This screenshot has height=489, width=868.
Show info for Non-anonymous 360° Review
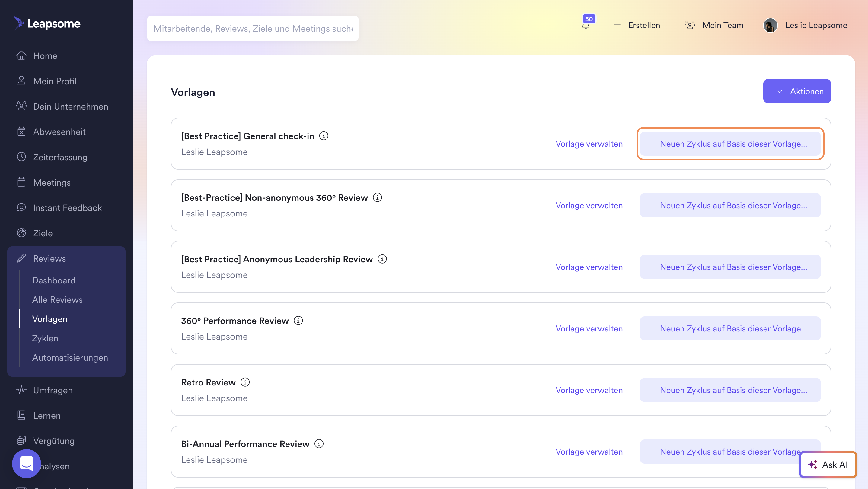[x=377, y=197]
